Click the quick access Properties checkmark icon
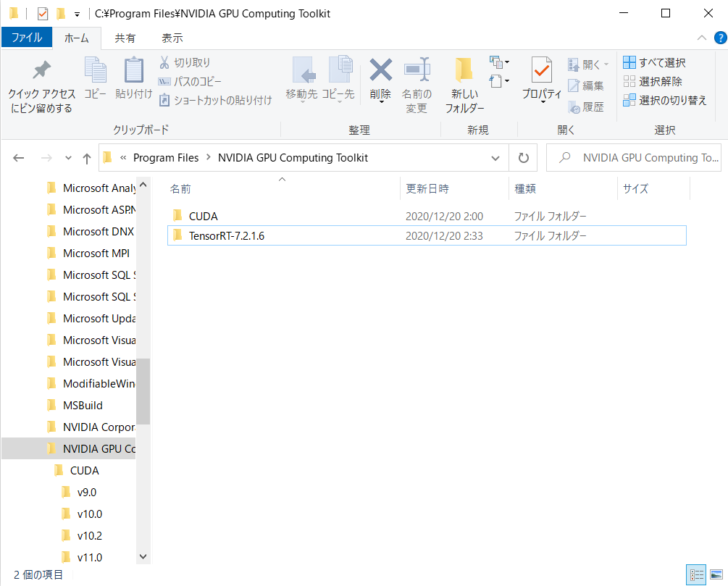This screenshot has height=586, width=728. click(42, 14)
